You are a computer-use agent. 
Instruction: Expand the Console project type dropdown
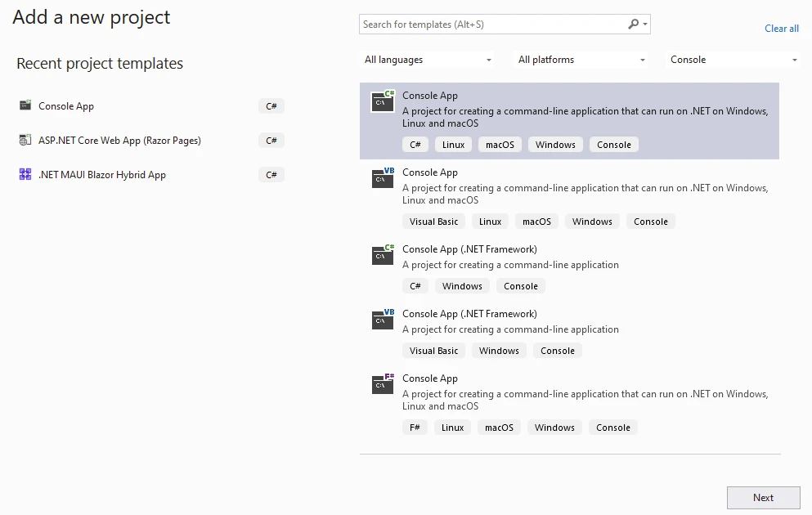pyautogui.click(x=733, y=60)
